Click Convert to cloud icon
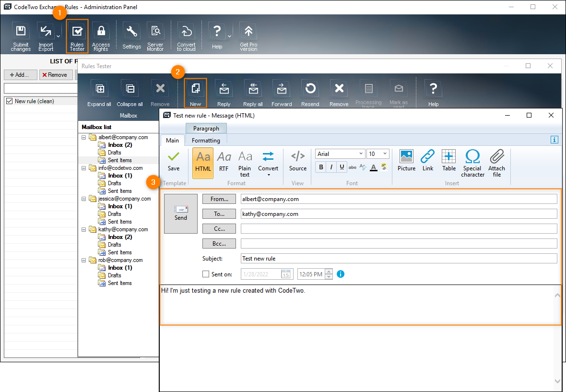566x392 pixels. coord(186,36)
